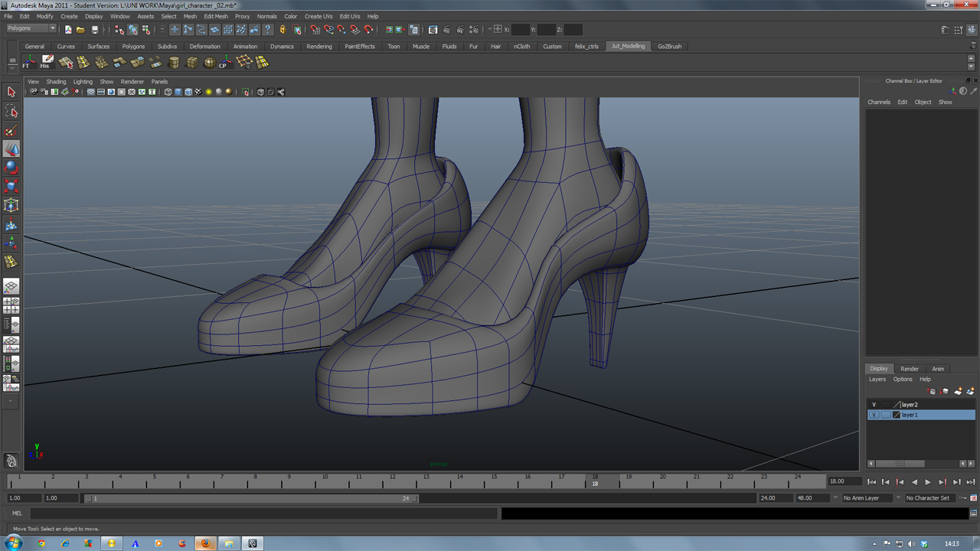The height and width of the screenshot is (551, 980).
Task: Toggle Auto Keyframe with the key icon
Action: [963, 497]
